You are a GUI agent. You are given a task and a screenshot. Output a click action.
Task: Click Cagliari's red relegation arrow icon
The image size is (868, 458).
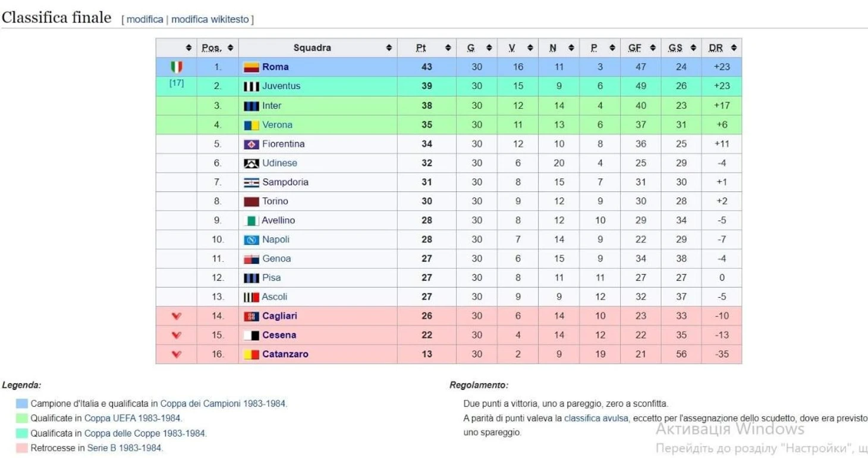[x=177, y=316]
